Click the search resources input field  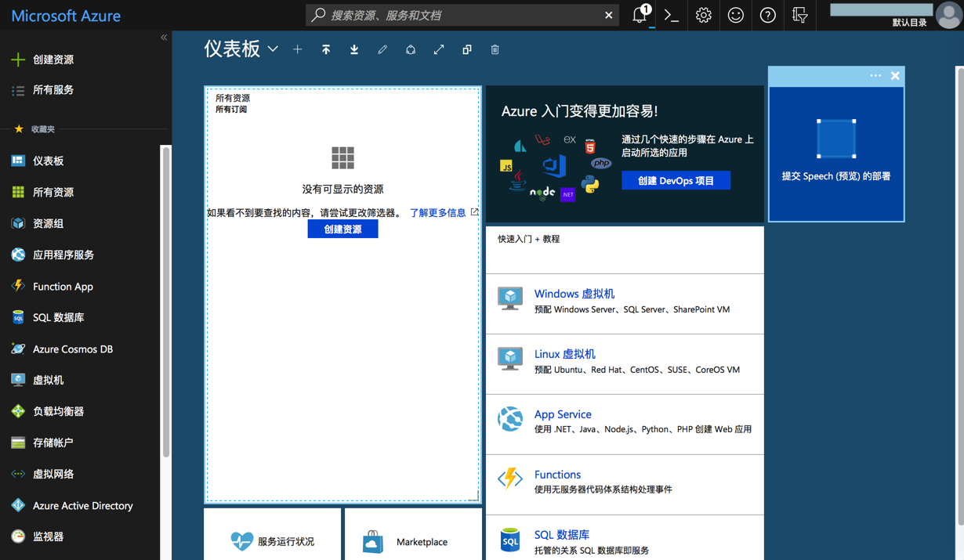tap(462, 15)
